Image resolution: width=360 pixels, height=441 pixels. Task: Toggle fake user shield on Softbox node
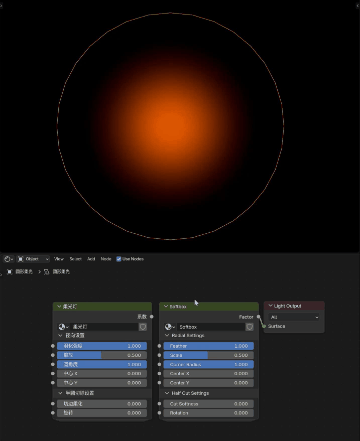point(249,327)
